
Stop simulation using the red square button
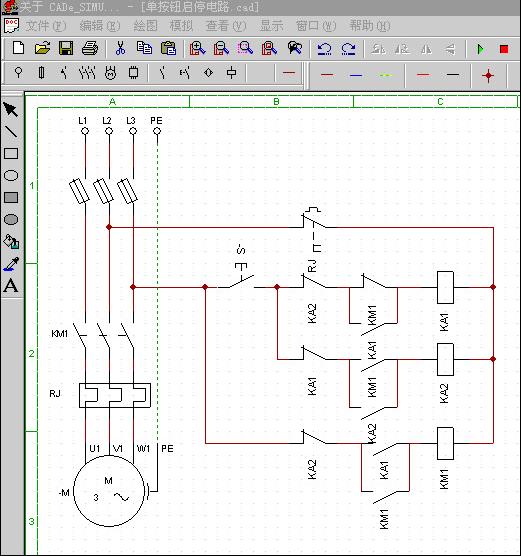coord(504,49)
